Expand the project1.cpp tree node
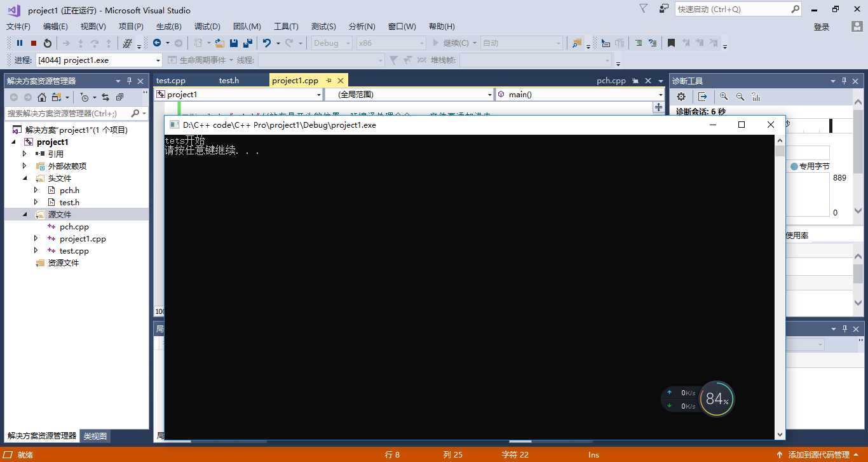This screenshot has height=462, width=868. coord(36,238)
